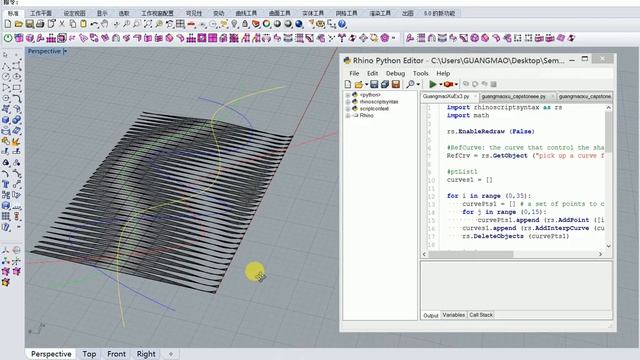This screenshot has width=640, height=360.
Task: Click the Output pane area of Python Editor
Action: click(516, 287)
